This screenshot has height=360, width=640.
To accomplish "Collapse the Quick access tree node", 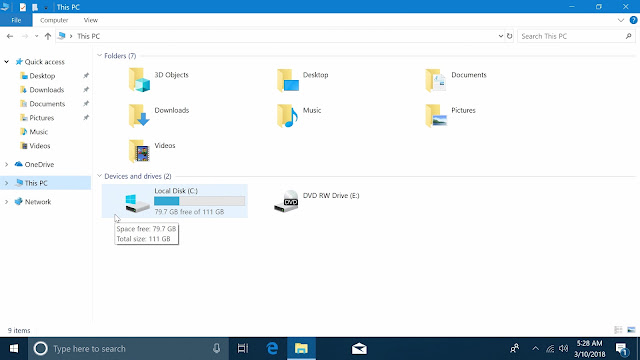I will 7,62.
